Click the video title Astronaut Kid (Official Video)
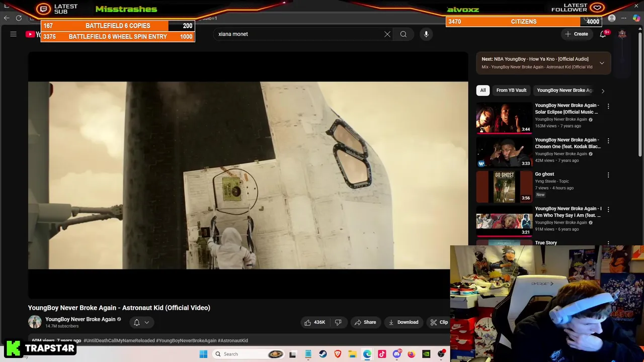 [x=119, y=308]
